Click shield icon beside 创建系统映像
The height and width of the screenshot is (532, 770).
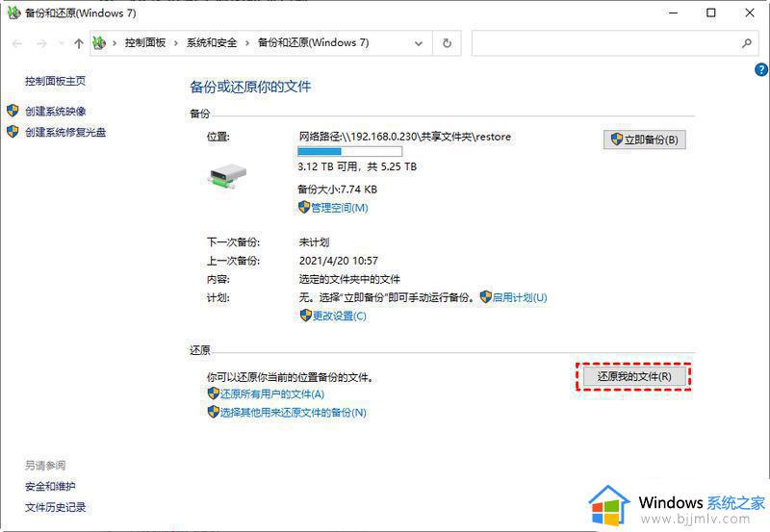coord(13,111)
